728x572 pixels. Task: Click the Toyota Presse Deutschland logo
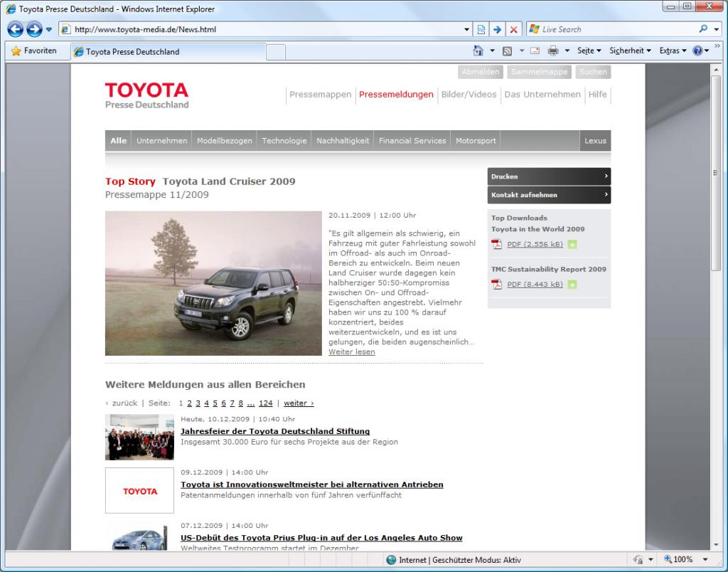coord(146,95)
